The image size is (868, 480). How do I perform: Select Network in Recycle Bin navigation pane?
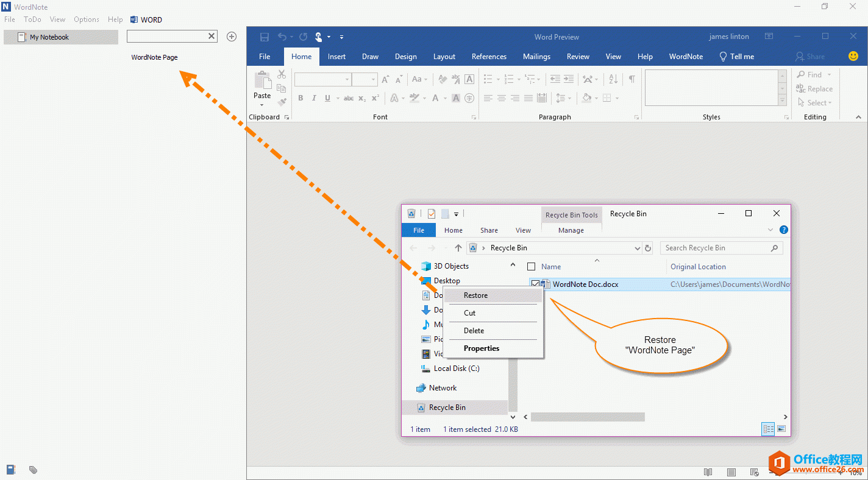tap(443, 388)
